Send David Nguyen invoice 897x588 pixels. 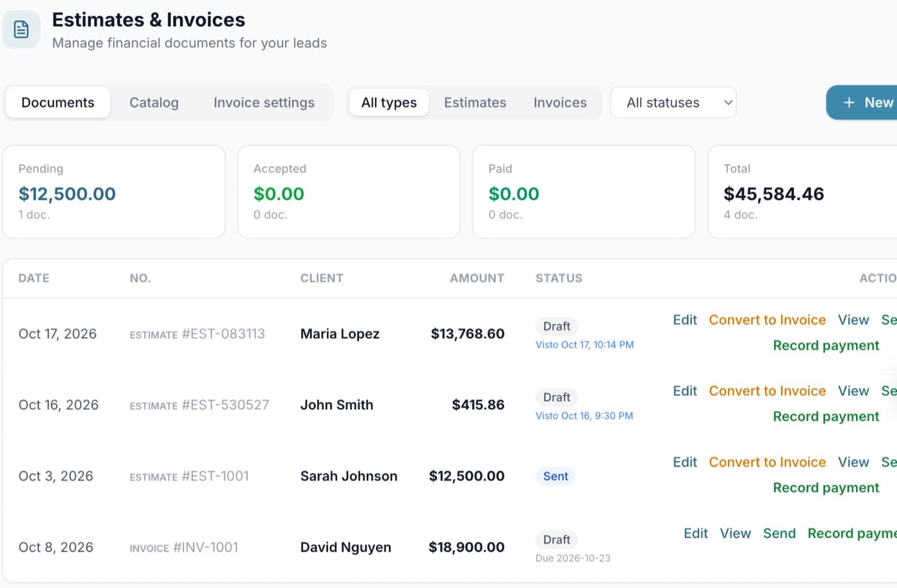(x=779, y=533)
